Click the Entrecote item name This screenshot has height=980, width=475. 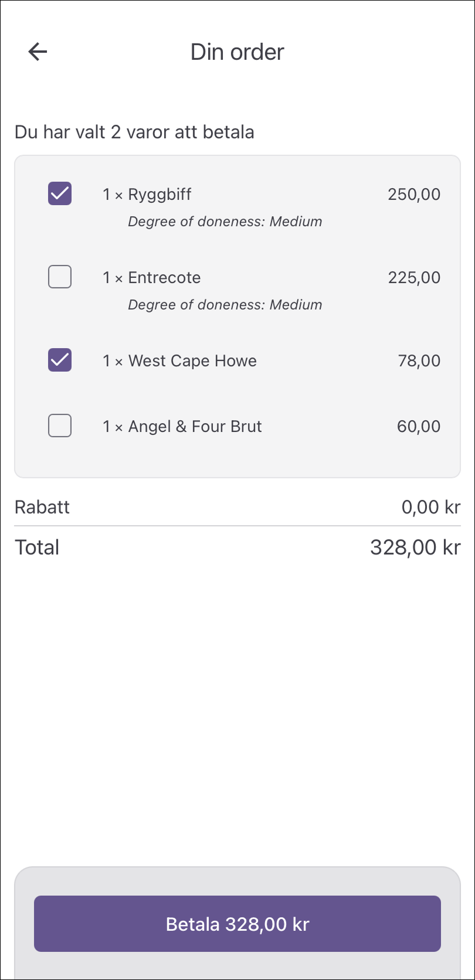164,278
